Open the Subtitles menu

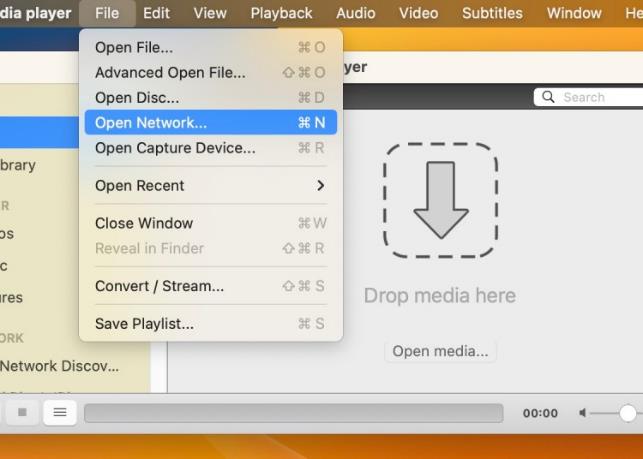492,13
